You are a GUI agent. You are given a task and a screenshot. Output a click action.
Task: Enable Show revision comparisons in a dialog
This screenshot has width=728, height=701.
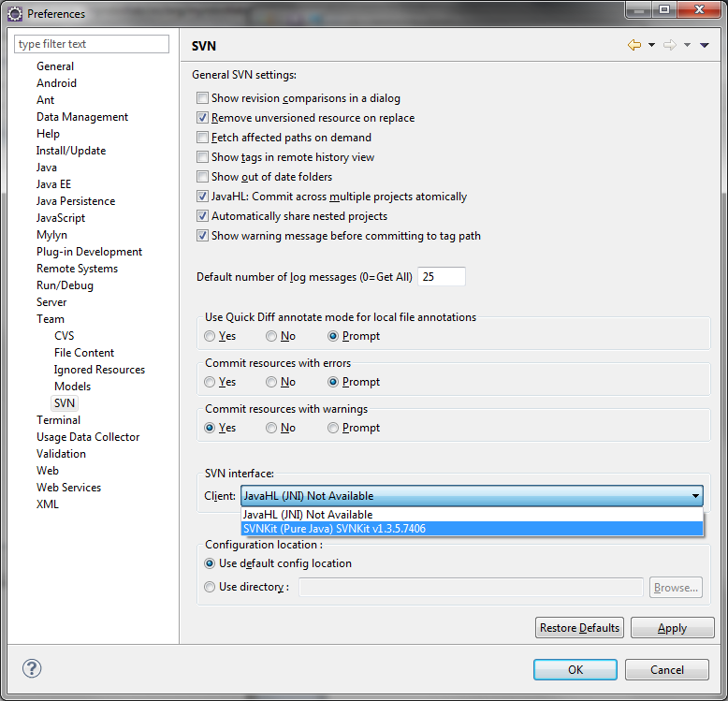coord(202,98)
